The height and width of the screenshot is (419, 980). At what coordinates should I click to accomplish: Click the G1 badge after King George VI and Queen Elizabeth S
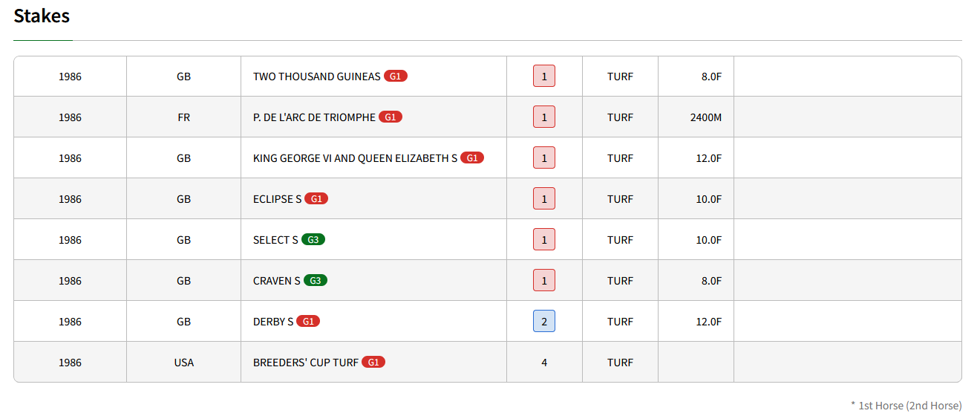pyautogui.click(x=472, y=158)
